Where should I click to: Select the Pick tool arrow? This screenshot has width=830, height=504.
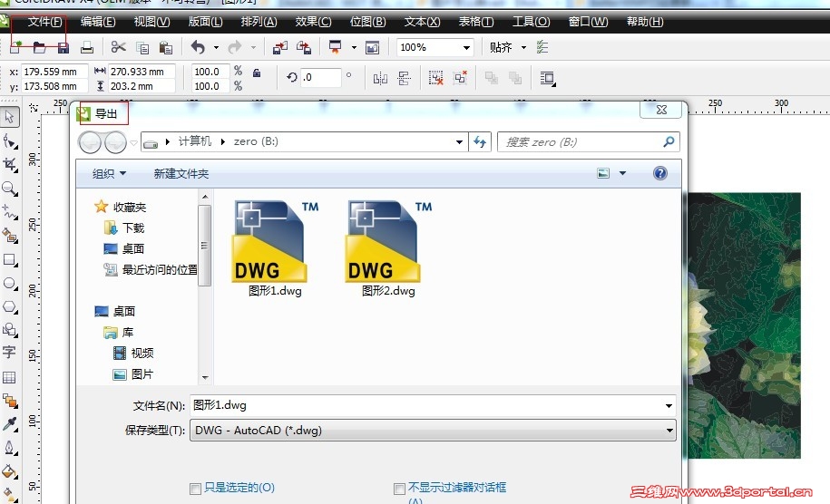coord(10,117)
